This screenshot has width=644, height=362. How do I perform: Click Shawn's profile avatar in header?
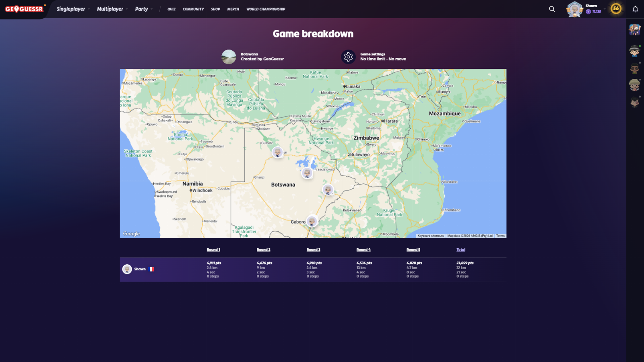(x=574, y=9)
